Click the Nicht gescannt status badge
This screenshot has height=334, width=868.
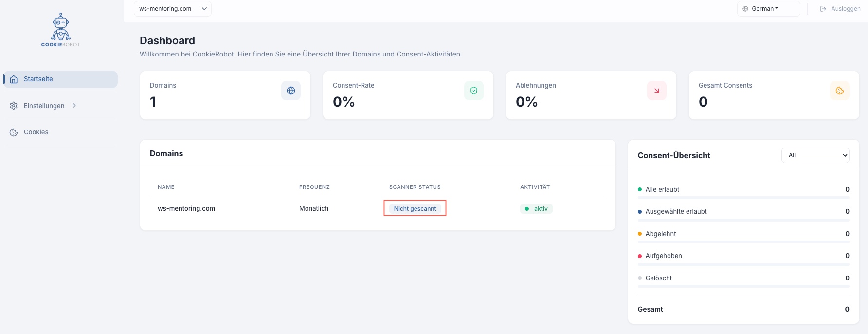[x=415, y=209]
